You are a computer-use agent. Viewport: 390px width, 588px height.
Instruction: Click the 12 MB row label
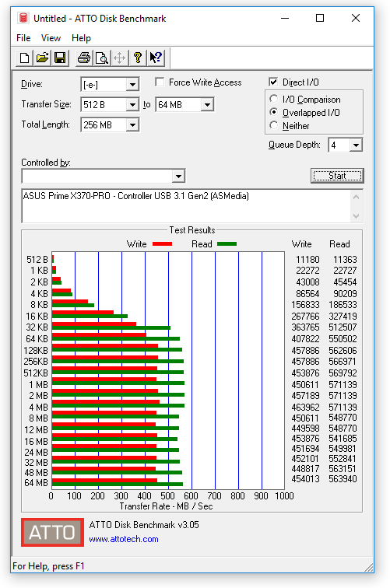click(37, 429)
